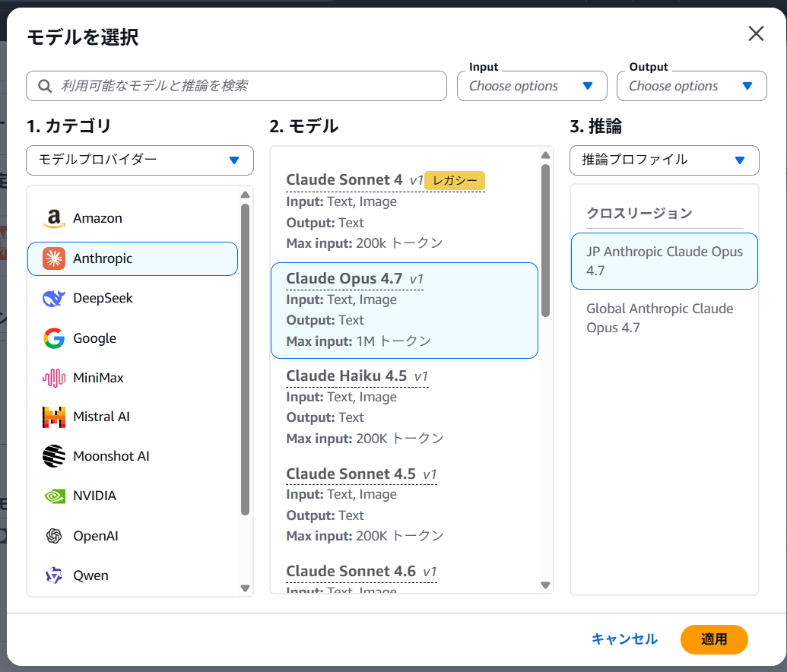Click the キャンセル cancel link

pos(624,639)
